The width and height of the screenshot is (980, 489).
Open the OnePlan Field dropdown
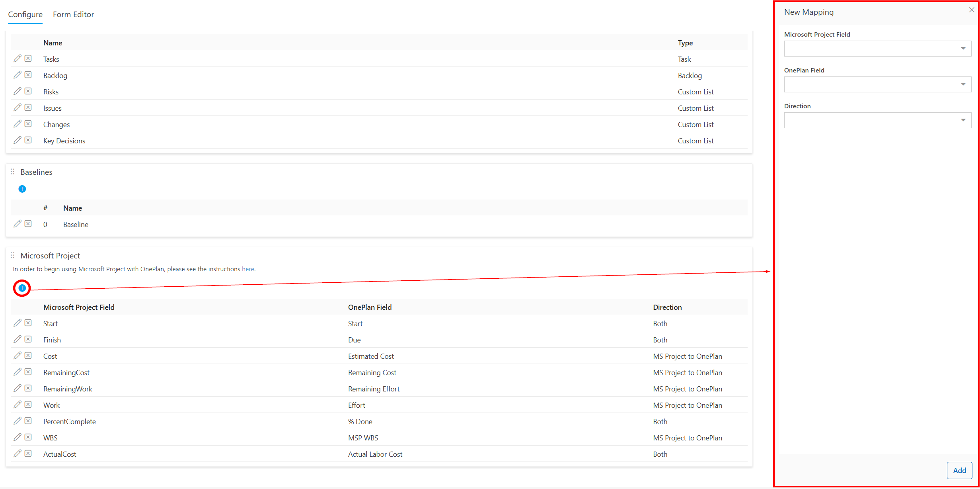(x=877, y=84)
